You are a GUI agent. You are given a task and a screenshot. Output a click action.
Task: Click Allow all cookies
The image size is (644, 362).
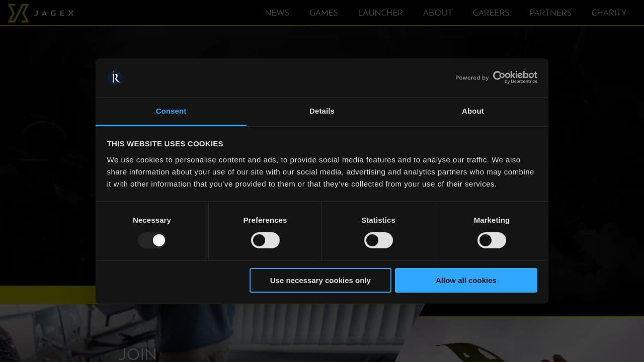tap(466, 280)
